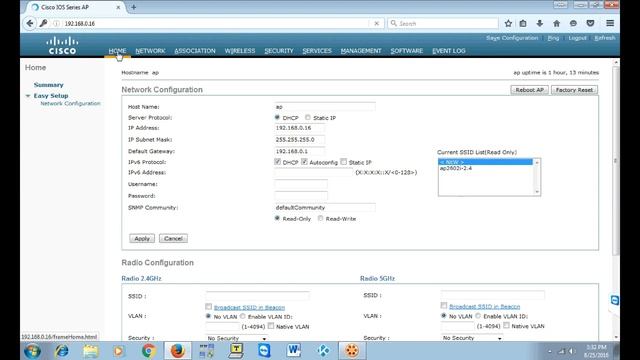Cancel the network configuration changes
Image resolution: width=640 pixels, height=360 pixels.
(173, 238)
